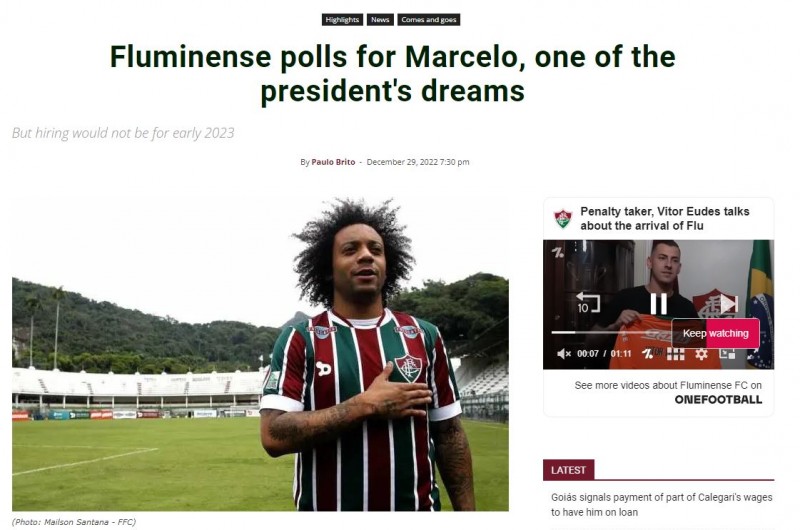Viewport: 800px width, 530px height.
Task: Toggle picture-in-picture mode on video
Action: (x=727, y=354)
